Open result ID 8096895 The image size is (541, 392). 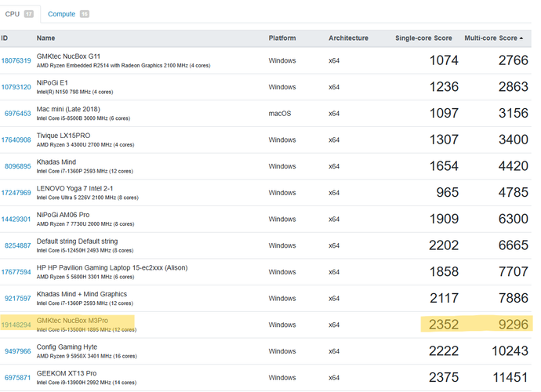(17, 166)
